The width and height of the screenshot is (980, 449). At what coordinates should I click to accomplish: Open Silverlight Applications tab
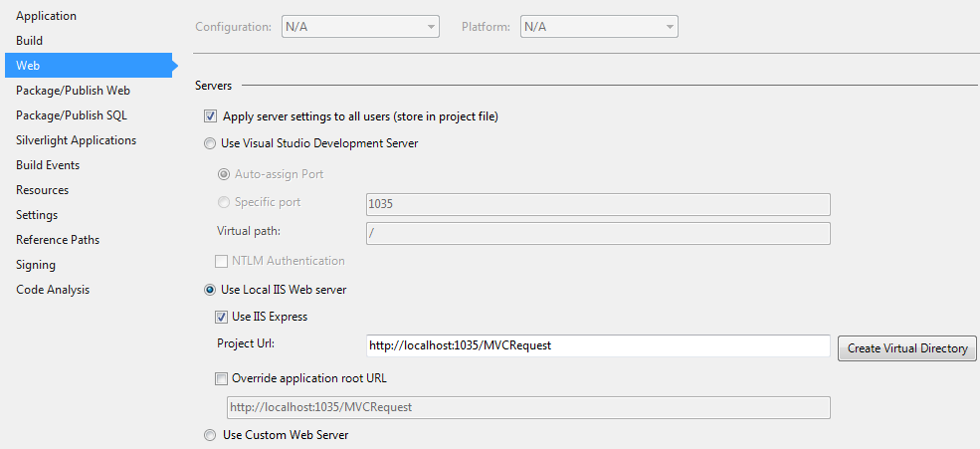coord(77,140)
